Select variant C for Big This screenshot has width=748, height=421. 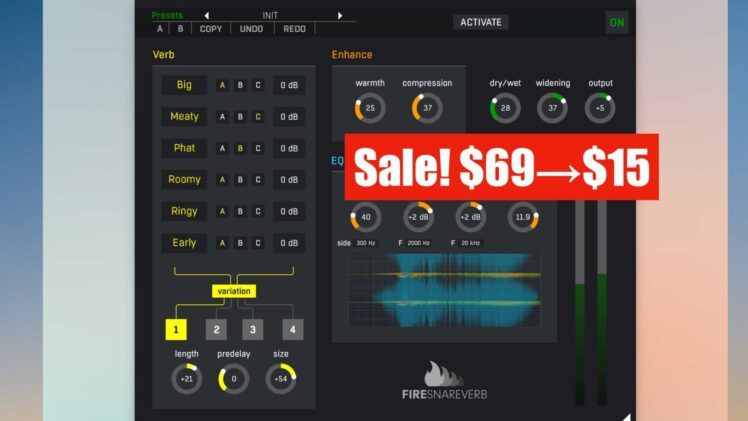pyautogui.click(x=258, y=85)
